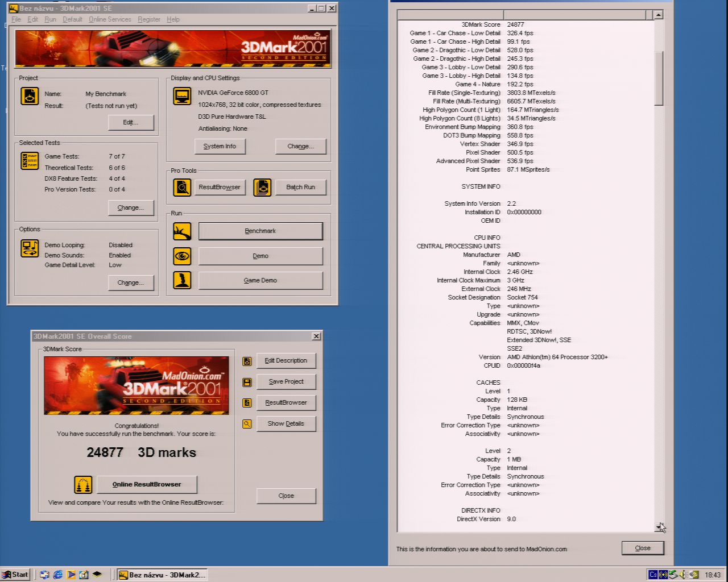The width and height of the screenshot is (728, 582).
Task: Click 'AMD Athlon(tm) 64 Processor 3200+' value
Action: pyautogui.click(x=557, y=357)
